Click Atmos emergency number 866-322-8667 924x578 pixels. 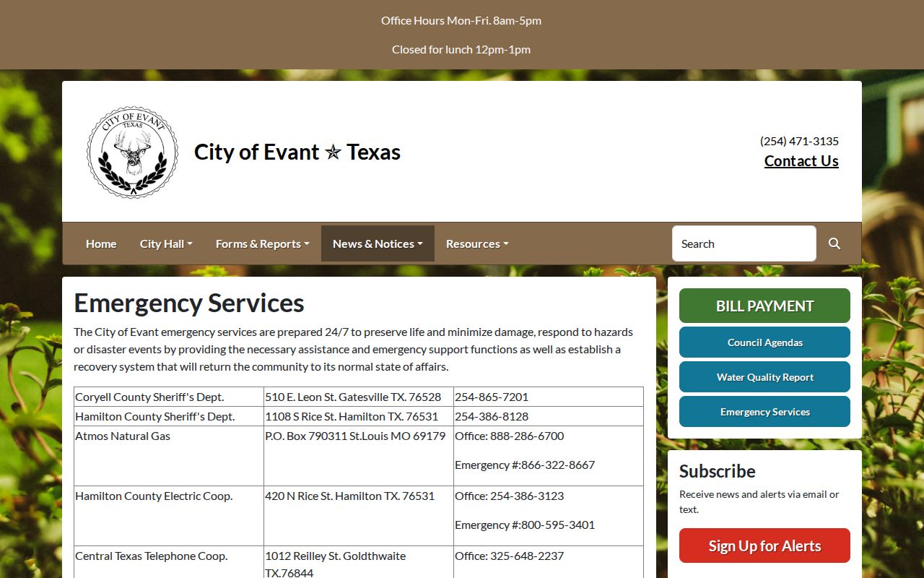[558, 465]
